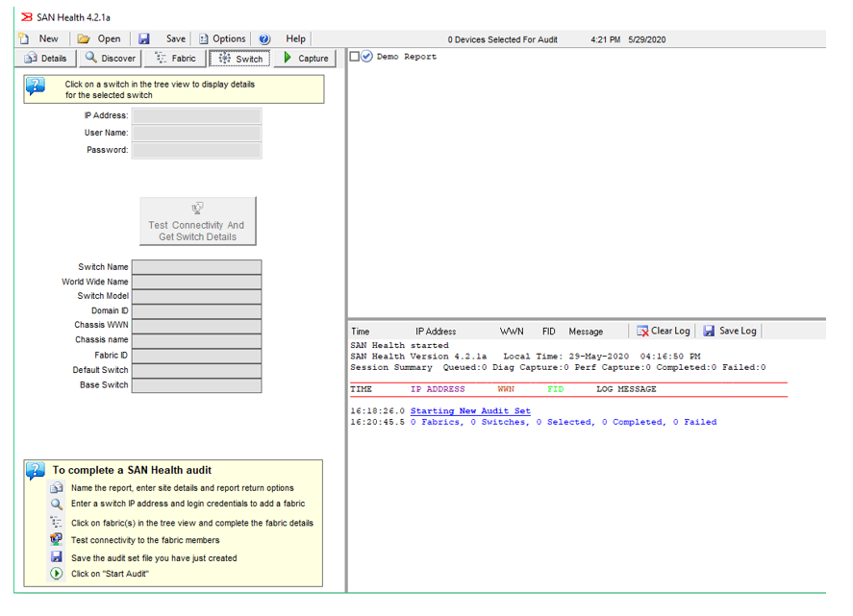This screenshot has height=616, width=853.
Task: Click the IP Address input field
Action: (x=196, y=116)
